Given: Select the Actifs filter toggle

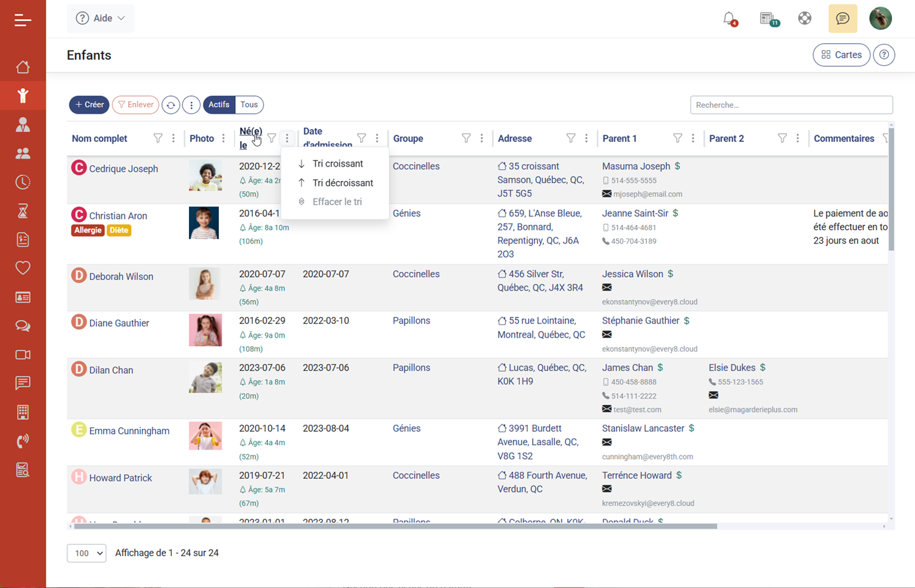Looking at the screenshot, I should 218,105.
